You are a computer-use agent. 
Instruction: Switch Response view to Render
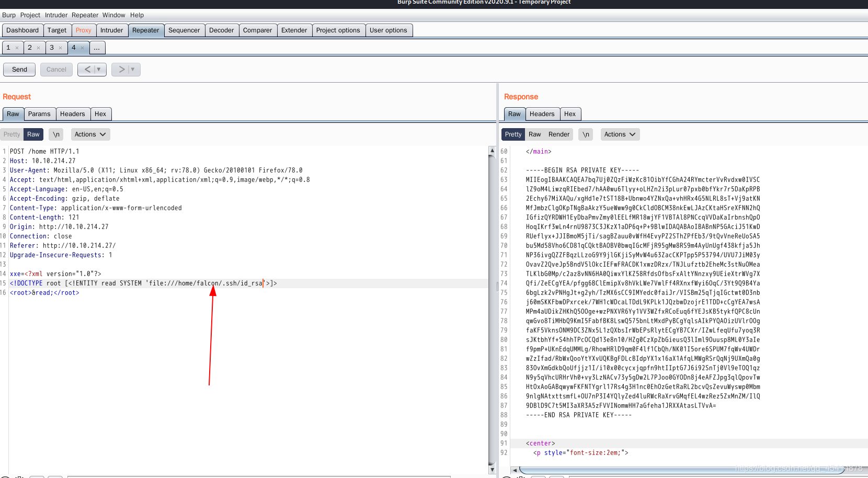(559, 134)
